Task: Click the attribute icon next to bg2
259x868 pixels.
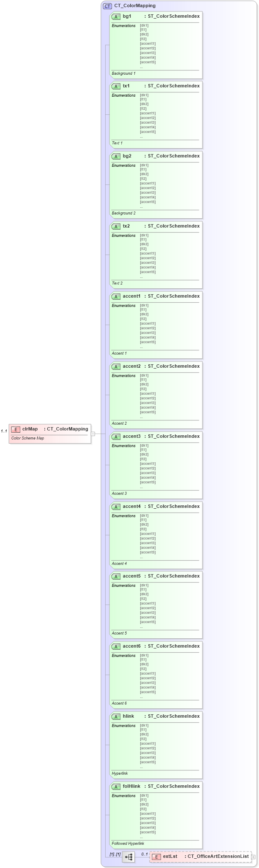Action: tap(116, 156)
